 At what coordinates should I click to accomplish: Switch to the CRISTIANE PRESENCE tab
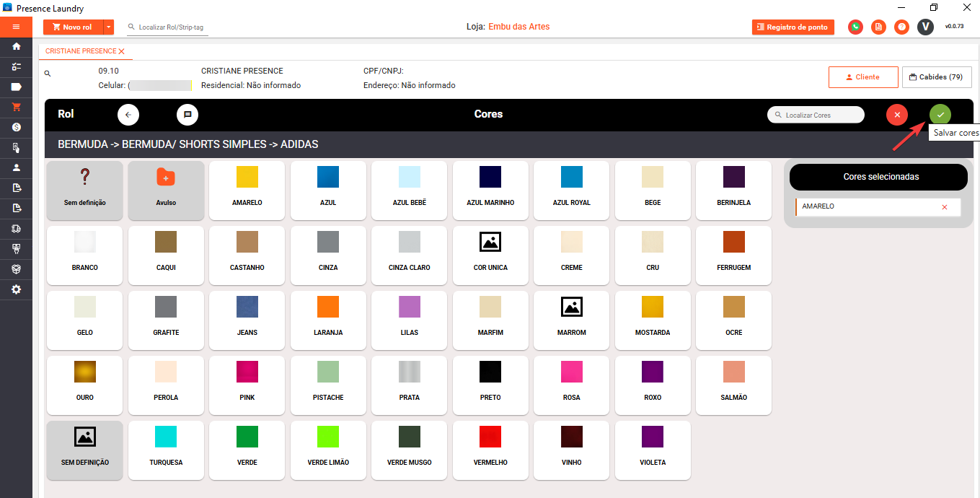click(x=80, y=51)
